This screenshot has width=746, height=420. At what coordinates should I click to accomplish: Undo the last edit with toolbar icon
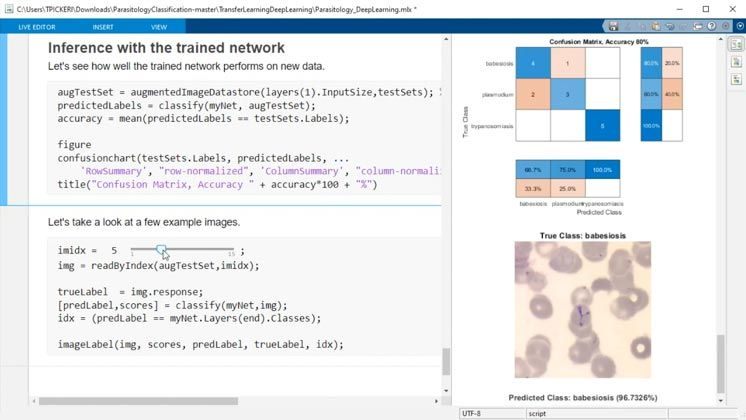coord(670,26)
